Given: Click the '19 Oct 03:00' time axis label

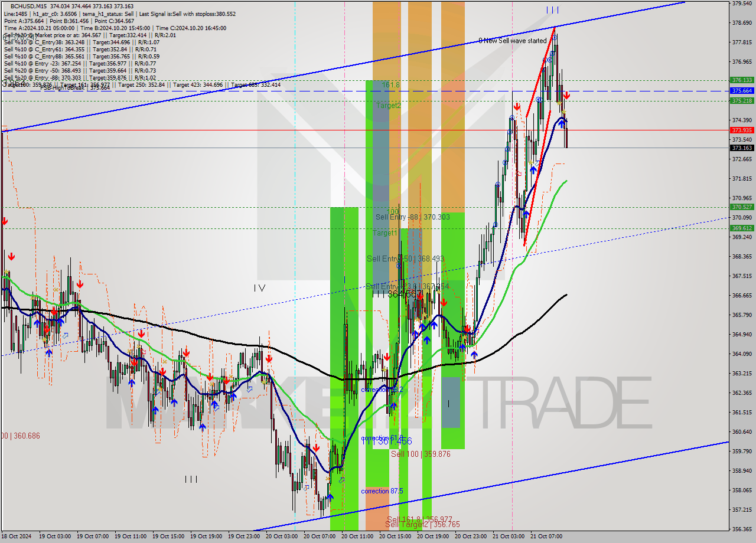Looking at the screenshot, I should click(55, 537).
